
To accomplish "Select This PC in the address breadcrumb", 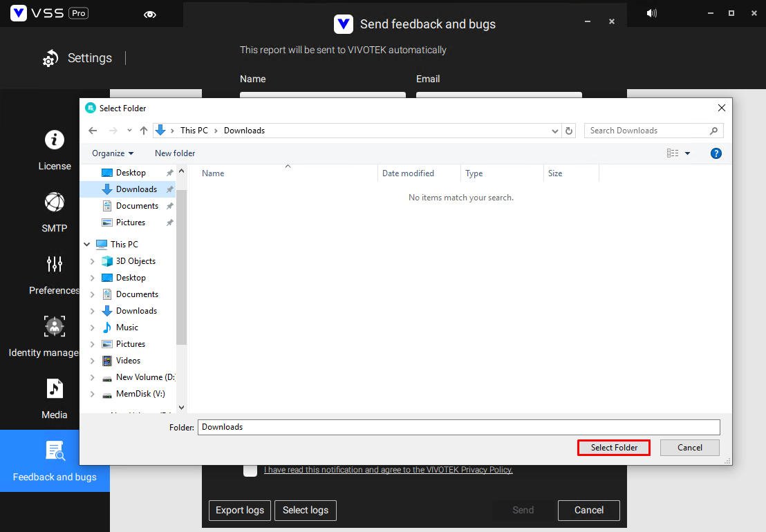I will (194, 130).
